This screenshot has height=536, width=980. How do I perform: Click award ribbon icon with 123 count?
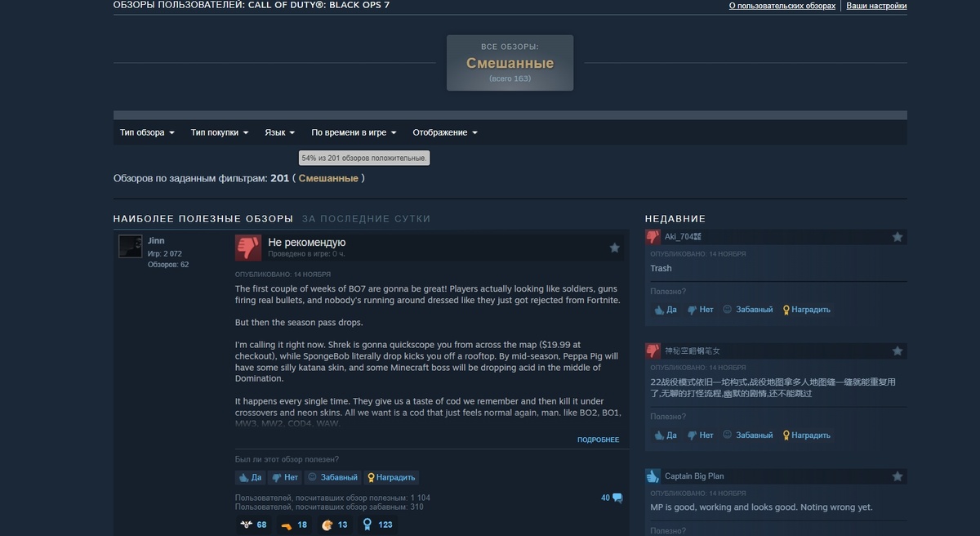click(x=367, y=525)
